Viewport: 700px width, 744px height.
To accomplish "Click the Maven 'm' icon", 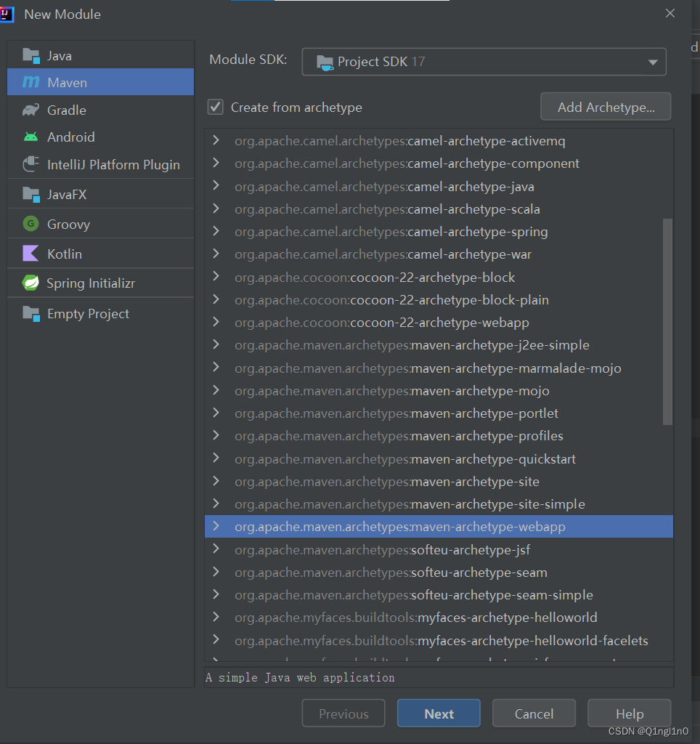I will coord(31,82).
